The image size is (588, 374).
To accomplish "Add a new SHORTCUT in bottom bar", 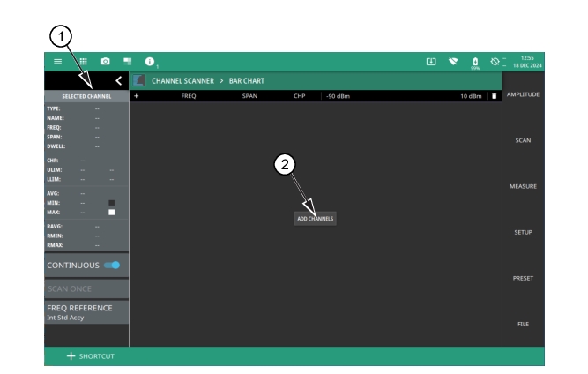I will click(x=92, y=355).
